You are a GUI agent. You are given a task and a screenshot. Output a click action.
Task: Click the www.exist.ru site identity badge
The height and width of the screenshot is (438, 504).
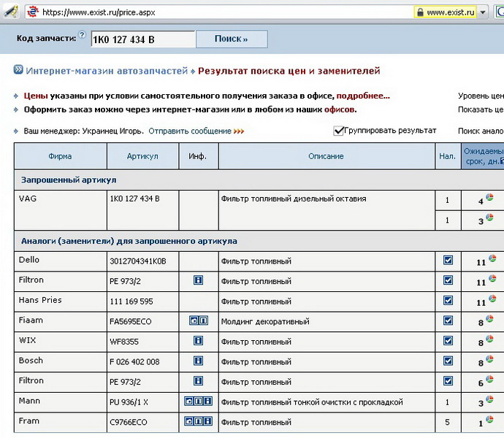click(446, 12)
